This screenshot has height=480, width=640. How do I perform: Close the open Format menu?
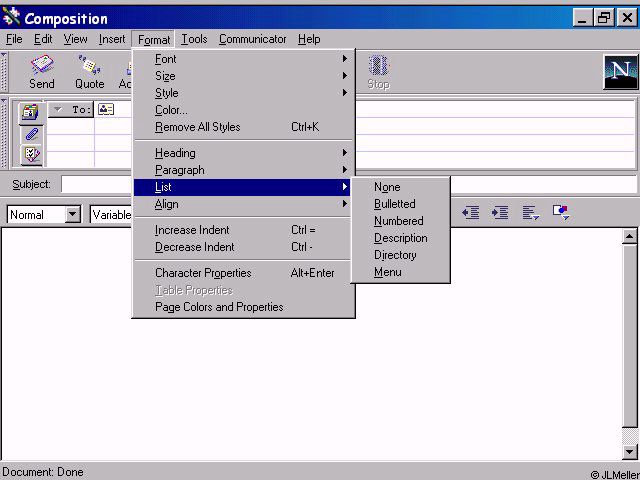click(x=153, y=40)
